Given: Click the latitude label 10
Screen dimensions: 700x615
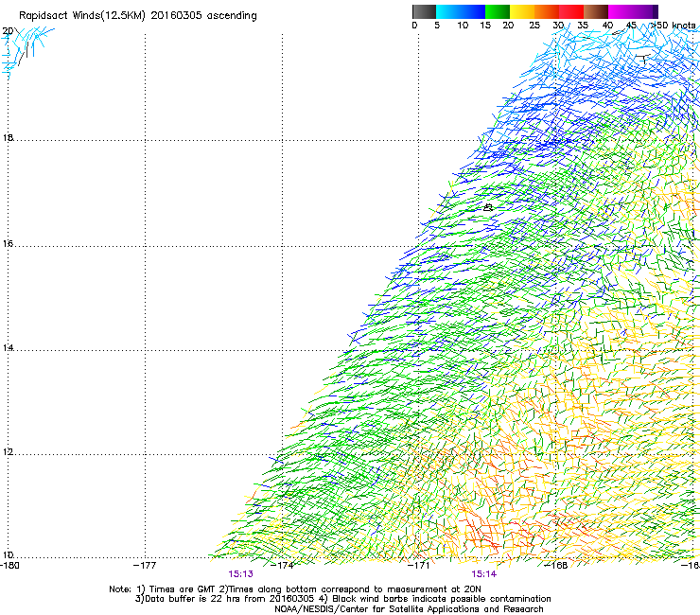Looking at the screenshot, I should click(8, 555).
